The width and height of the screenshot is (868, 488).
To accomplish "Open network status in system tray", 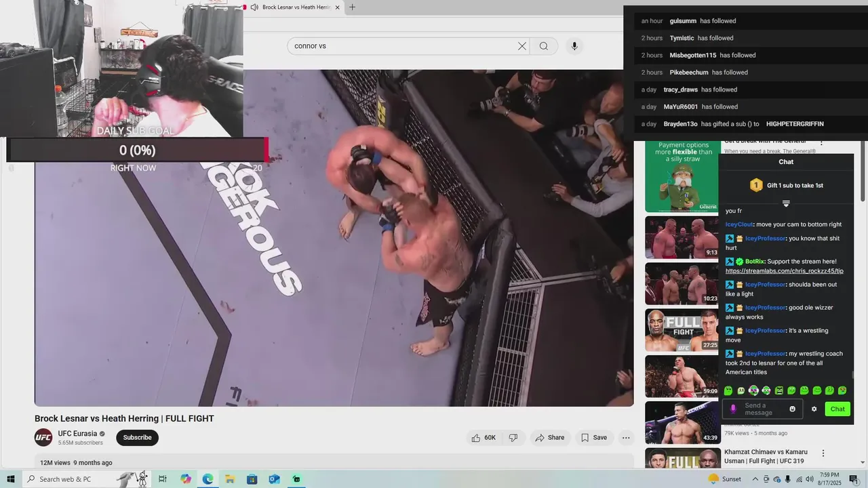I will pos(798,479).
